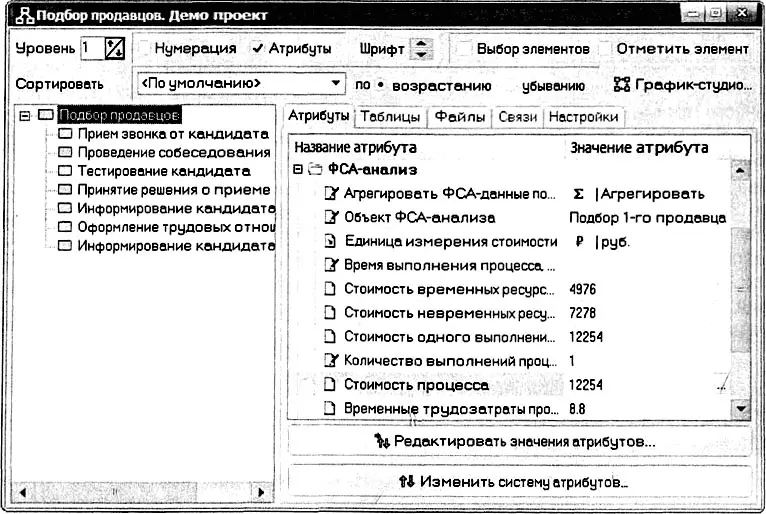Collapse the Подбор продавцов tree node
This screenshot has width=766, height=514.
click(24, 115)
